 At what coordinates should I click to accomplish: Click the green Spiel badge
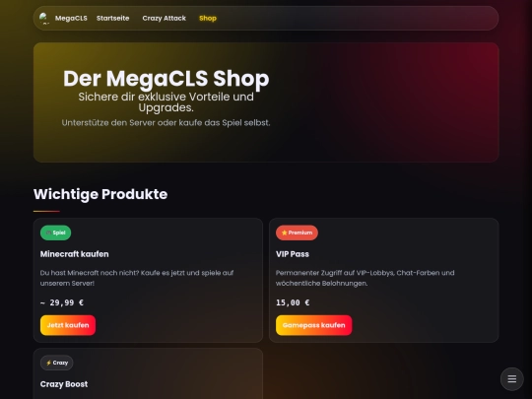[x=55, y=233]
